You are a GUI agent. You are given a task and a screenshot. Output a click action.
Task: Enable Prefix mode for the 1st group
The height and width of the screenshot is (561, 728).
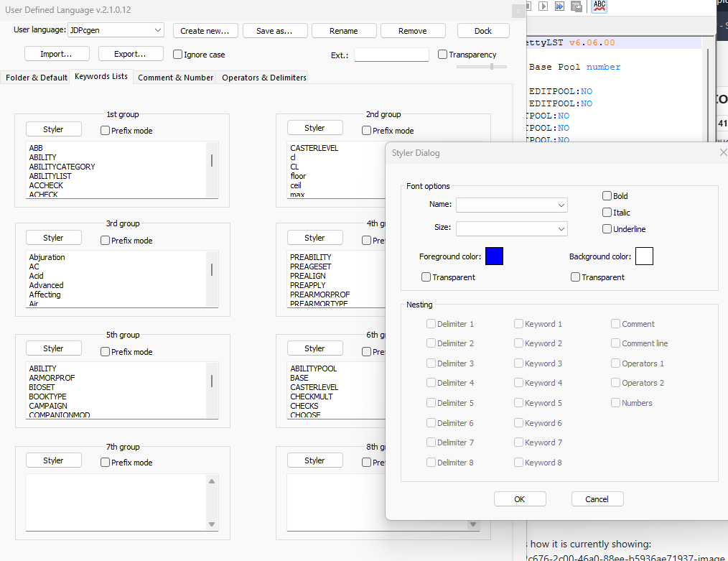tap(106, 131)
